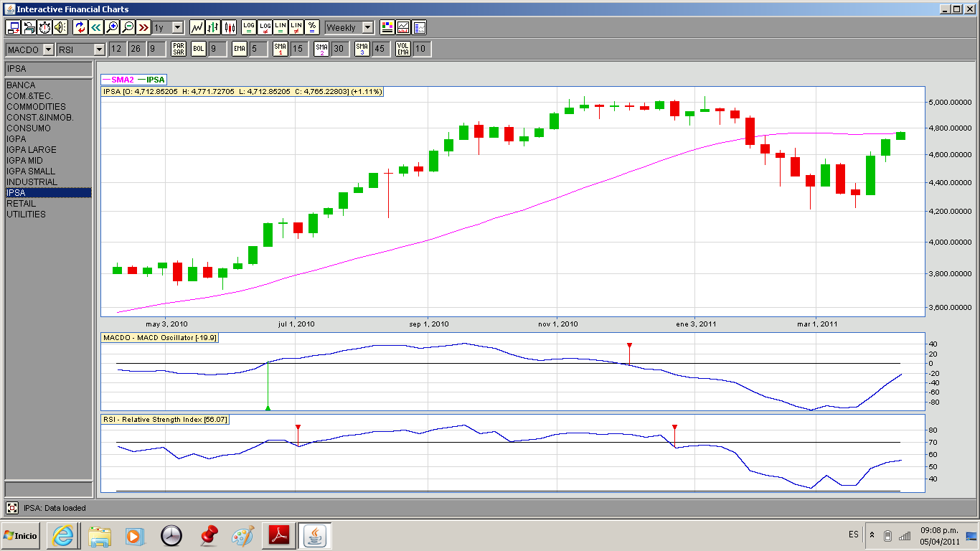The width and height of the screenshot is (980, 551).
Task: Zoom in on the chart
Action: tap(112, 27)
